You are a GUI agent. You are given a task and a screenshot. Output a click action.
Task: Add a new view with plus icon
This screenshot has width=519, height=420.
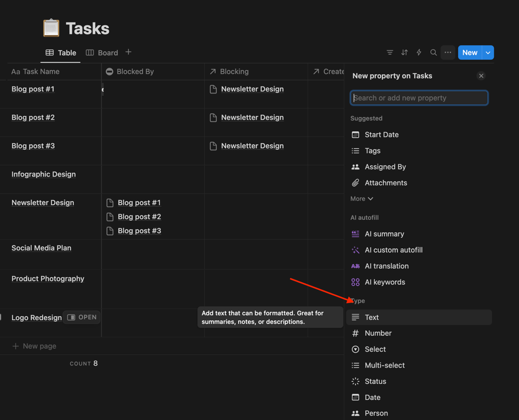(x=129, y=52)
